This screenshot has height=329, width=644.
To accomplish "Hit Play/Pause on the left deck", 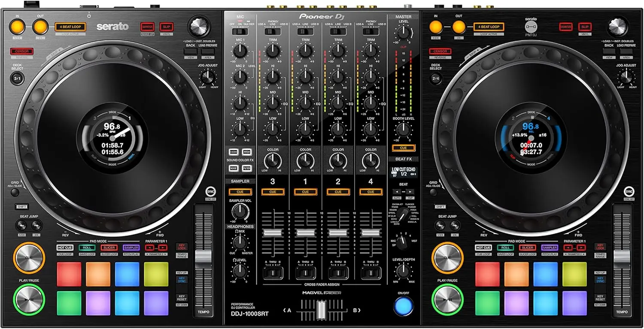I will 28,300.
